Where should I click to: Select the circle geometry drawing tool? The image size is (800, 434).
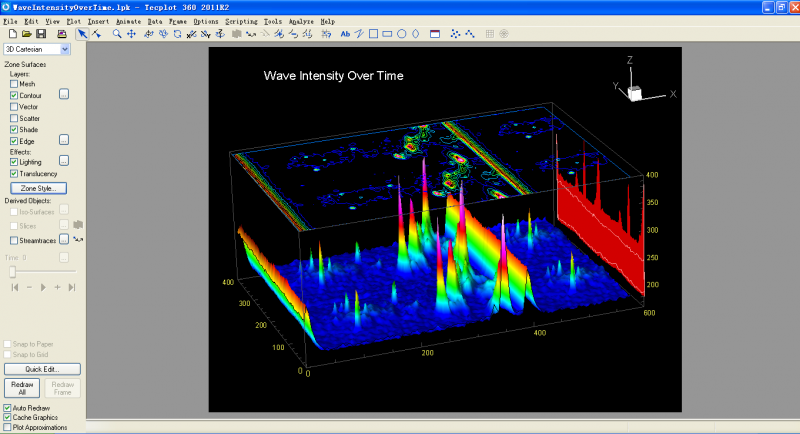coord(401,34)
